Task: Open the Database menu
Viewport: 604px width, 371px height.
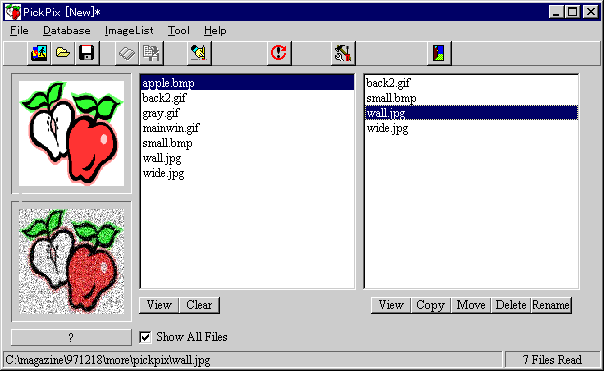Action: tap(67, 30)
